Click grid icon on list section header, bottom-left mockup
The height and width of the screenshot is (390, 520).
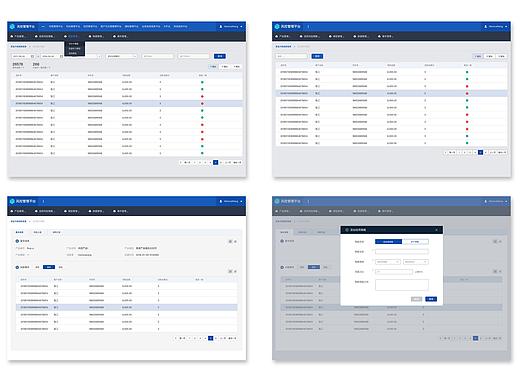pos(230,271)
